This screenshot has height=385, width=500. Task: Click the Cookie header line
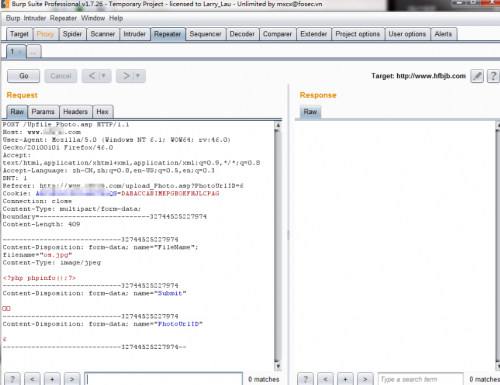click(x=111, y=194)
